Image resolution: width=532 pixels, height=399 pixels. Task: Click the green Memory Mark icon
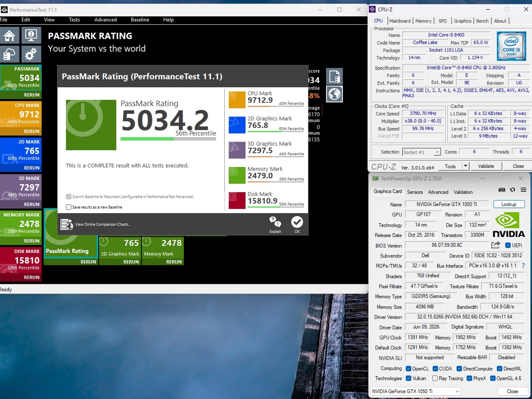tap(237, 175)
